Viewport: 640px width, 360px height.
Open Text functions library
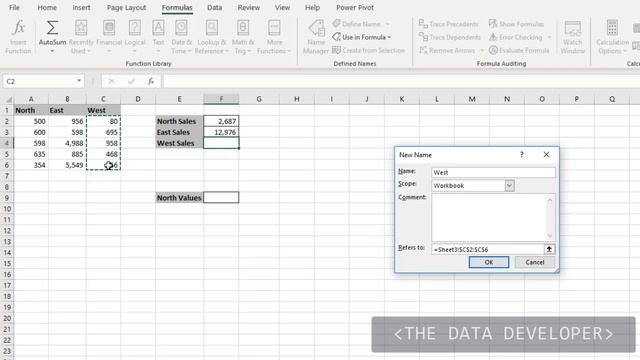[x=158, y=37]
